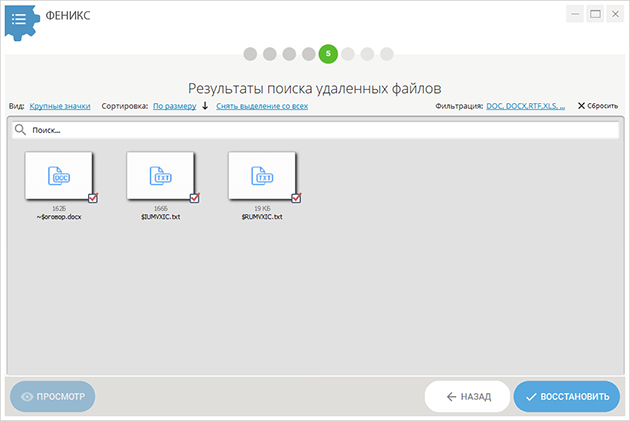Viewport: 630px width, 421px height.
Task: Click the TXT file icon of $RUMVXIC.txt
Action: pyautogui.click(x=262, y=176)
